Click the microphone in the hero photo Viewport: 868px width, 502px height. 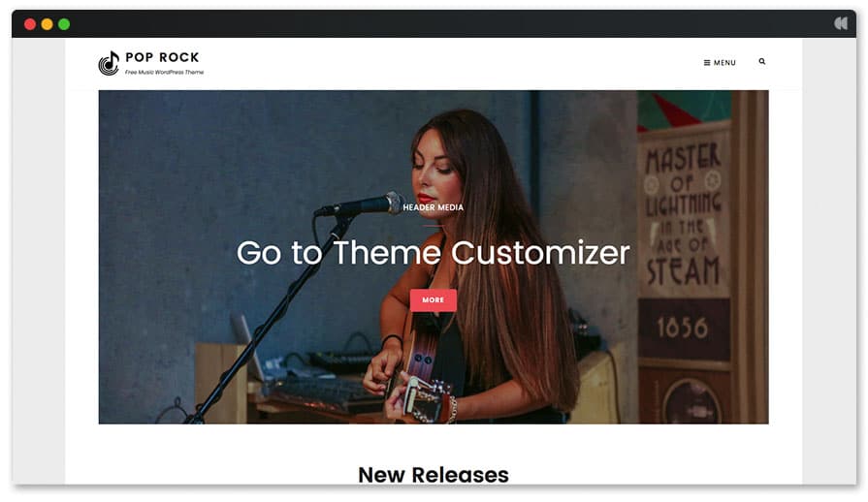pos(359,205)
